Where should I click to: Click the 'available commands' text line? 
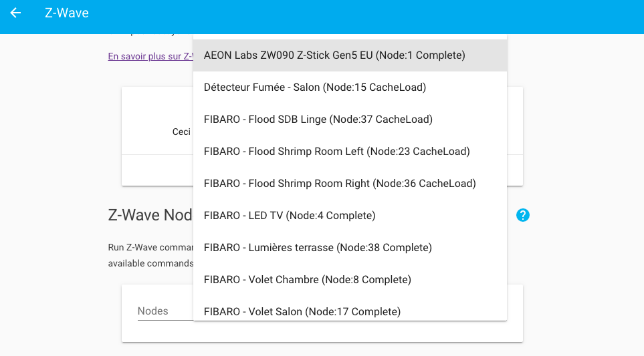pos(150,263)
